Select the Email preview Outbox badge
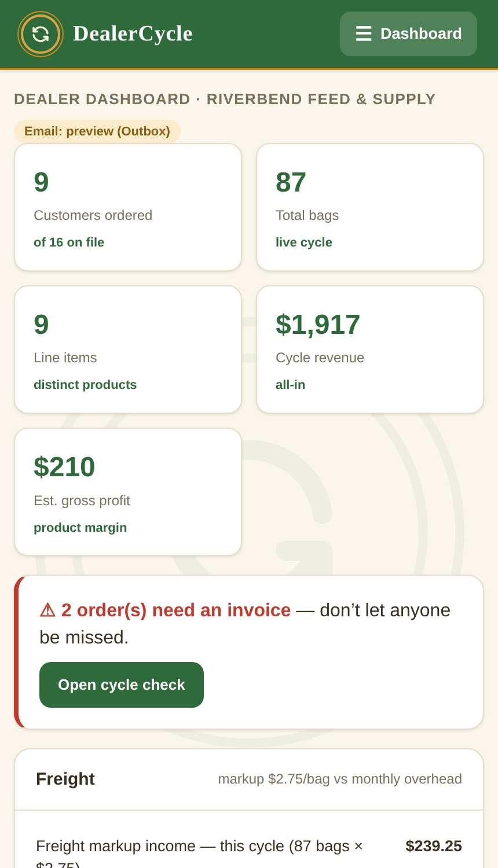 point(97,131)
